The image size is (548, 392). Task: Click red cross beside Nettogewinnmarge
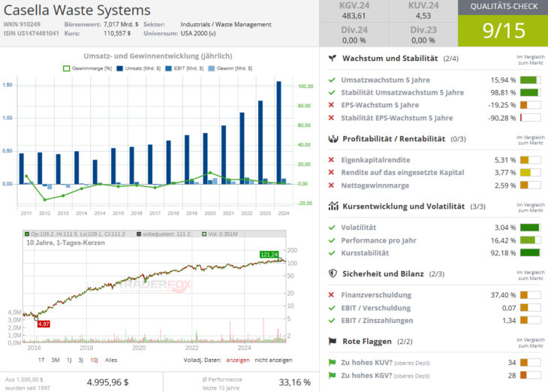coord(331,185)
